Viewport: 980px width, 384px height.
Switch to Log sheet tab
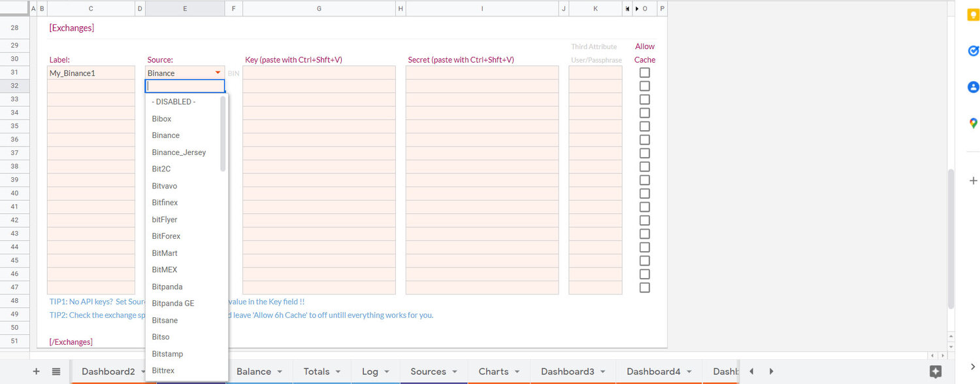370,372
